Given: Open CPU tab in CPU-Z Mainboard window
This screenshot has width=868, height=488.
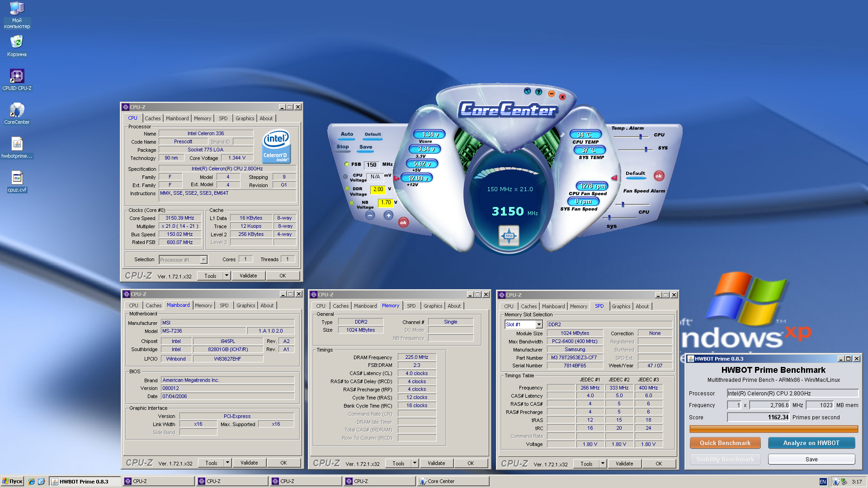Looking at the screenshot, I should 134,305.
